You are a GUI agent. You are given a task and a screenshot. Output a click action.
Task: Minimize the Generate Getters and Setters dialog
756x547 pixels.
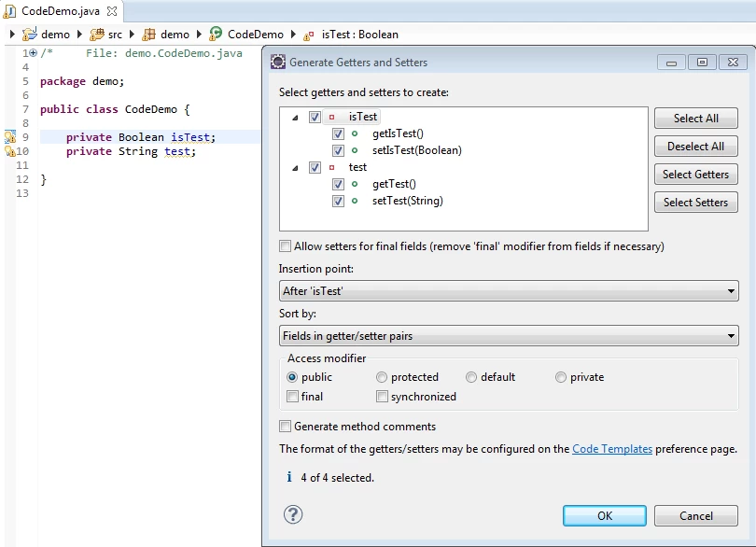click(671, 63)
